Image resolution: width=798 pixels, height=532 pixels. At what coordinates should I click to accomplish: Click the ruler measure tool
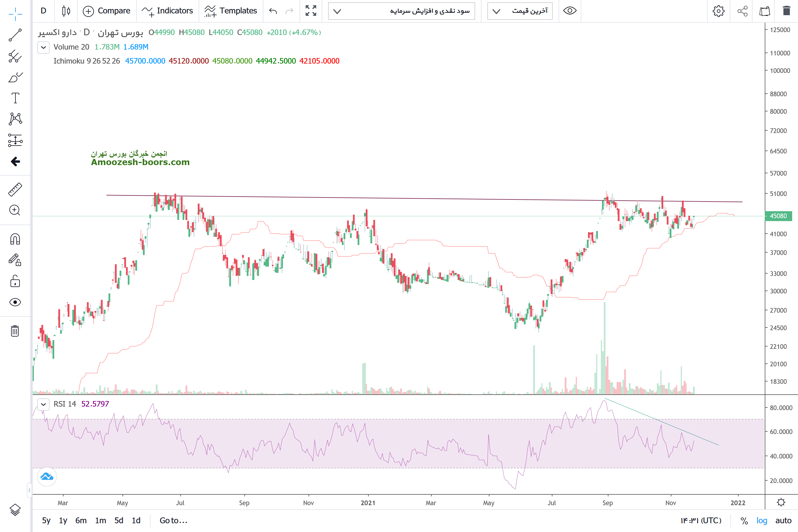(x=15, y=190)
